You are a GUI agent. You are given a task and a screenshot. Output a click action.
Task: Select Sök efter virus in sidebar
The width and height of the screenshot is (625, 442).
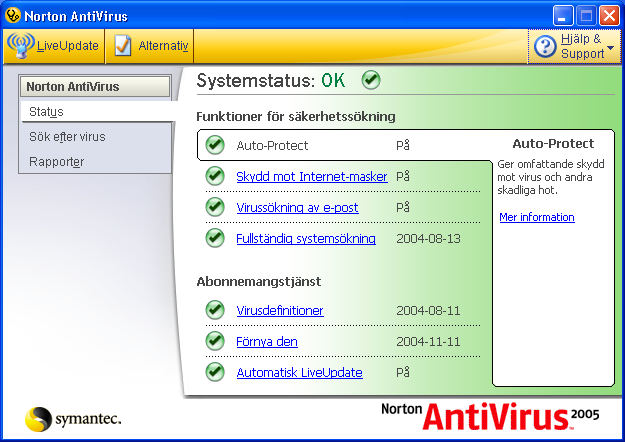coord(67,137)
